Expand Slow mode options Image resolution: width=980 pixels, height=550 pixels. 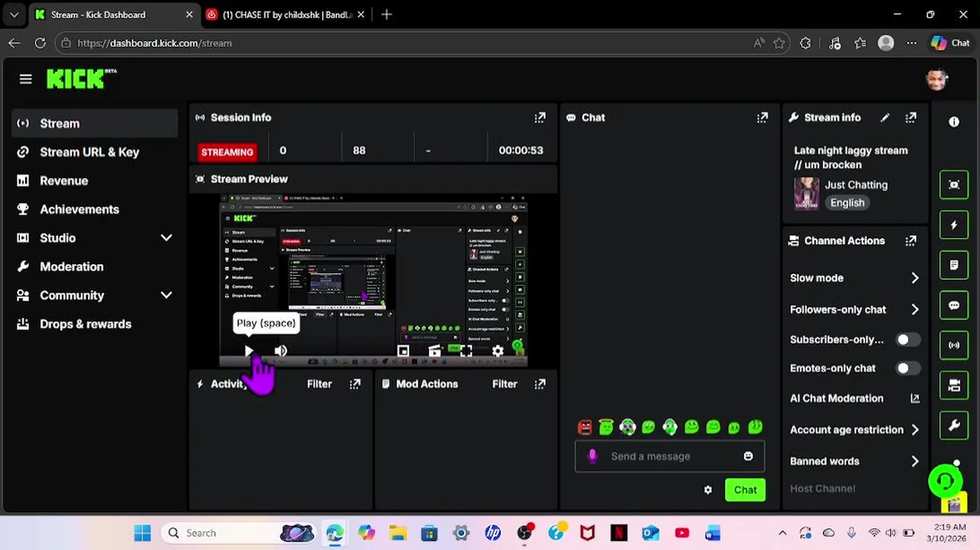point(914,278)
